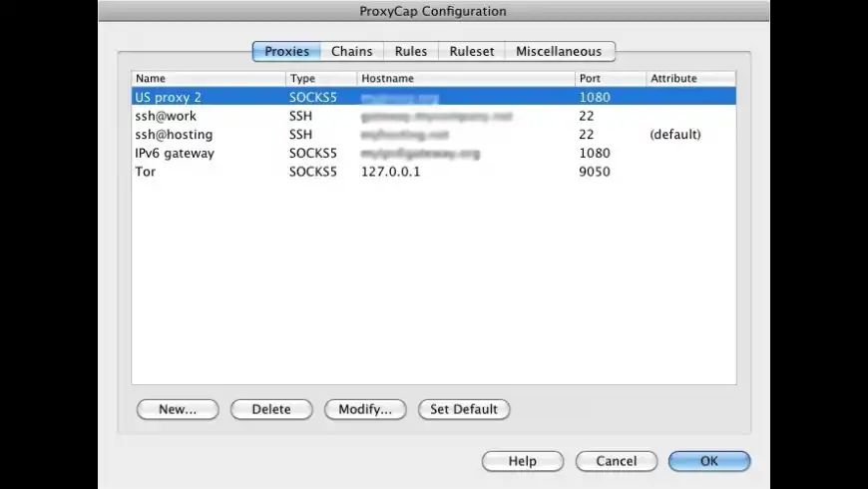Click SOCKS5 type in Tor row
This screenshot has height=489, width=868.
coord(312,172)
